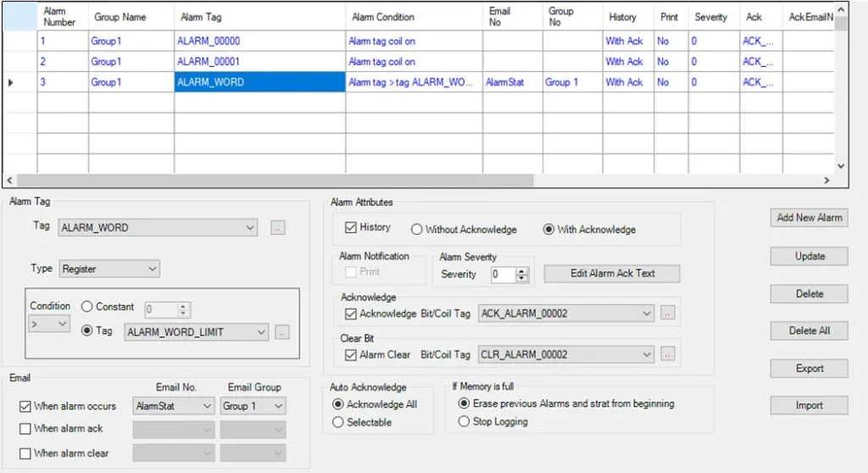This screenshot has height=473, width=868.
Task: Click the Group 1 cell under Group No
Action: pos(572,82)
